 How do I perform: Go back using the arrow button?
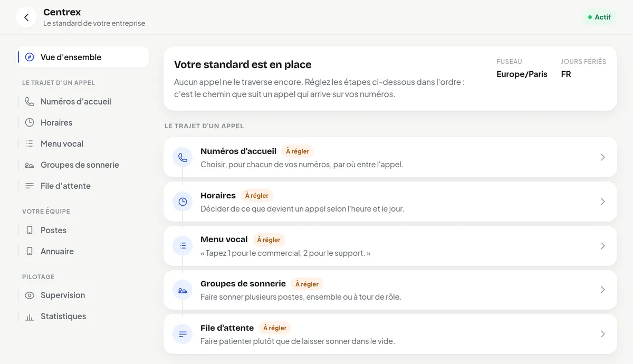[x=26, y=17]
